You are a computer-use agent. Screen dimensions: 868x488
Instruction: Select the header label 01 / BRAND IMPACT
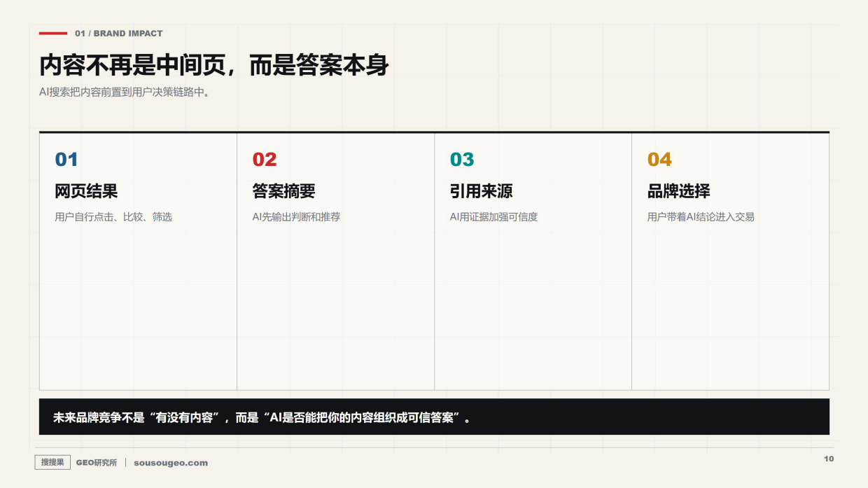tap(118, 33)
